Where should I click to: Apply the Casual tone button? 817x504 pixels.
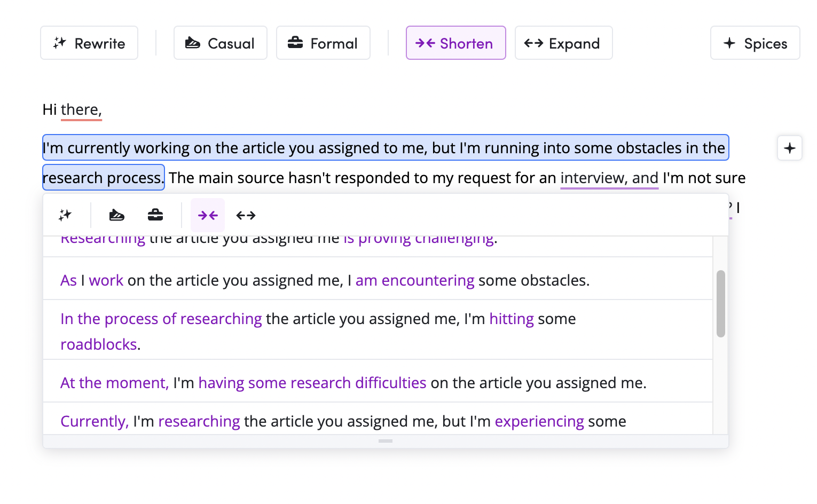[220, 43]
